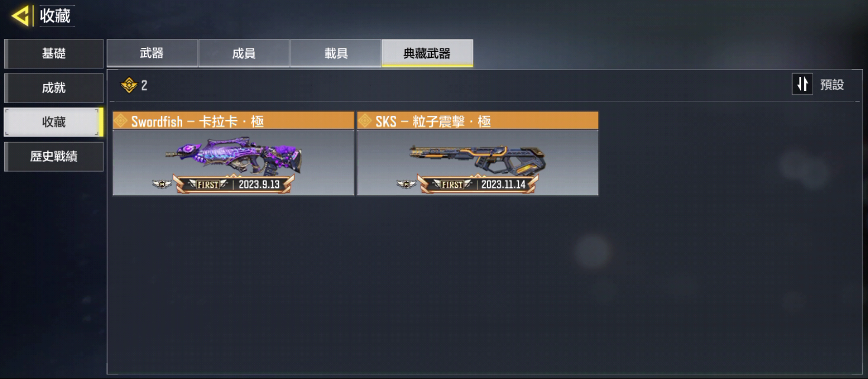Open the 武器 tab
Viewport: 868px width, 379px height.
point(152,53)
